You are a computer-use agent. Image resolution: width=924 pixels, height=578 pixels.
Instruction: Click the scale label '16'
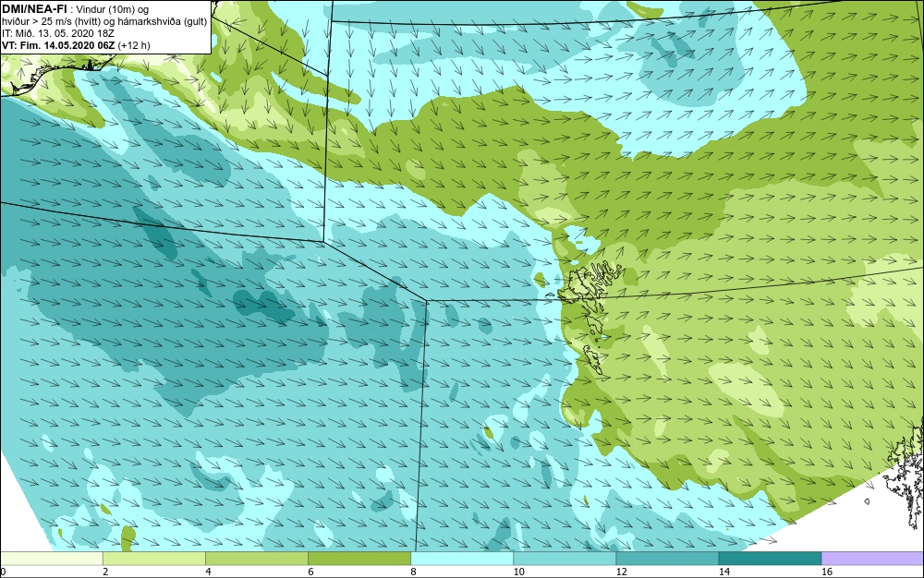tap(827, 572)
